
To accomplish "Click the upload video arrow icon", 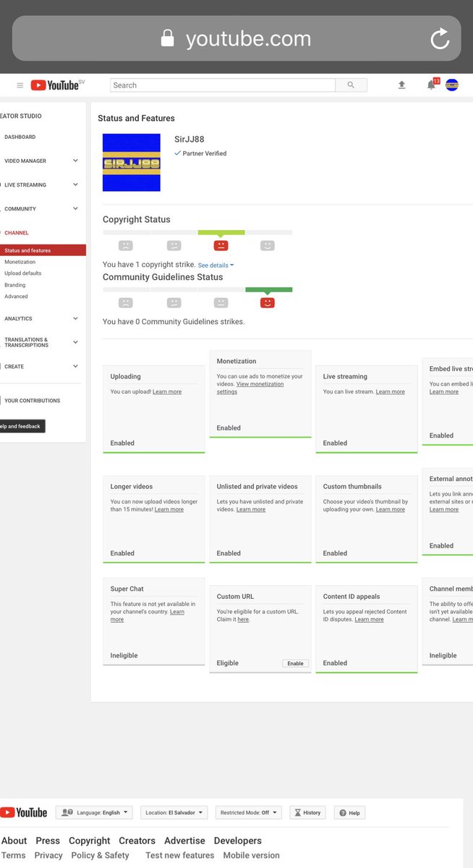I will pos(402,85).
